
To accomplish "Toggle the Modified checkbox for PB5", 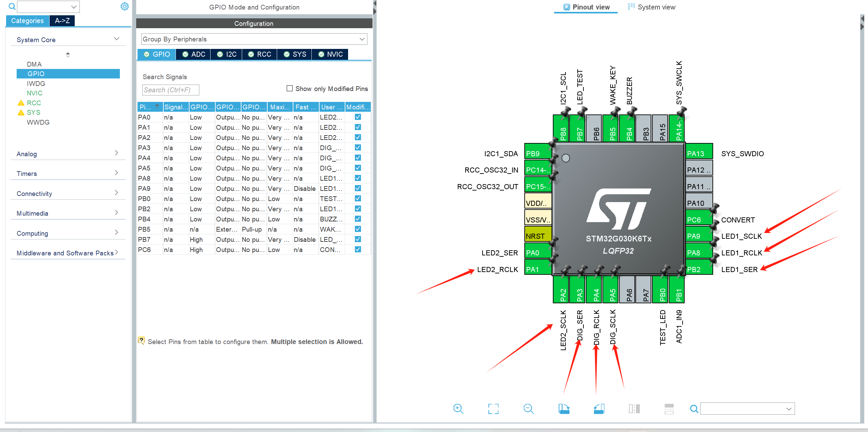I will click(358, 229).
